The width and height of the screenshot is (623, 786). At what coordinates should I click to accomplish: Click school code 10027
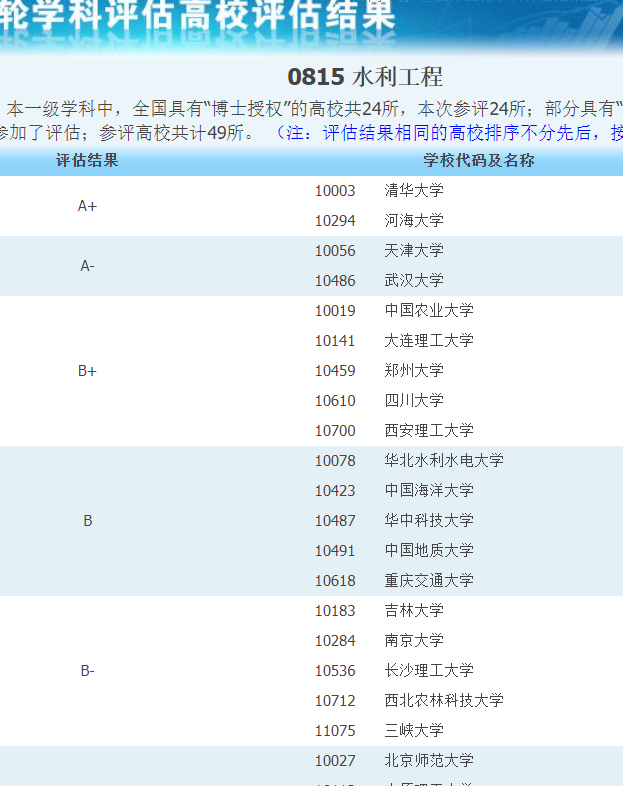335,761
